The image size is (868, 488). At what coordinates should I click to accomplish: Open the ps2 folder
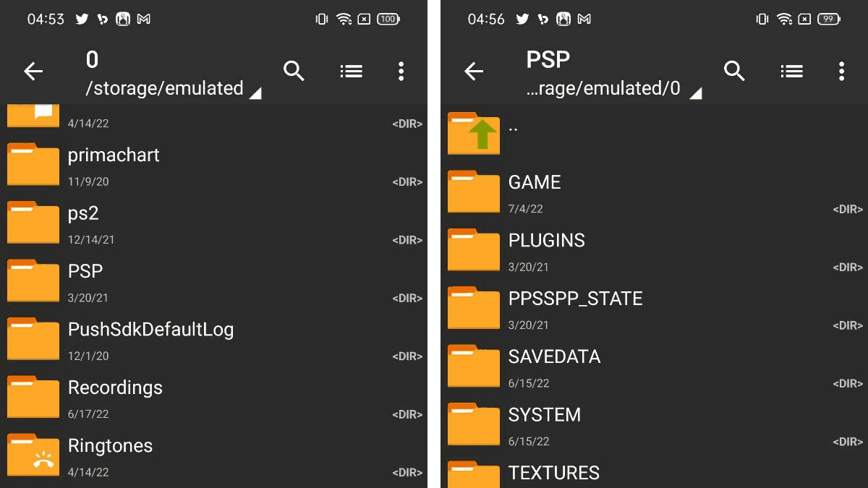click(83, 214)
